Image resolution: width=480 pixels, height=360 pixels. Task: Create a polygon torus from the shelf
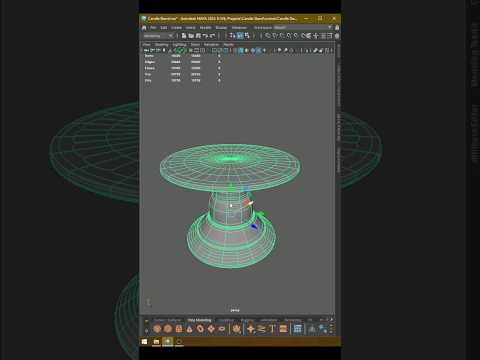(200, 329)
